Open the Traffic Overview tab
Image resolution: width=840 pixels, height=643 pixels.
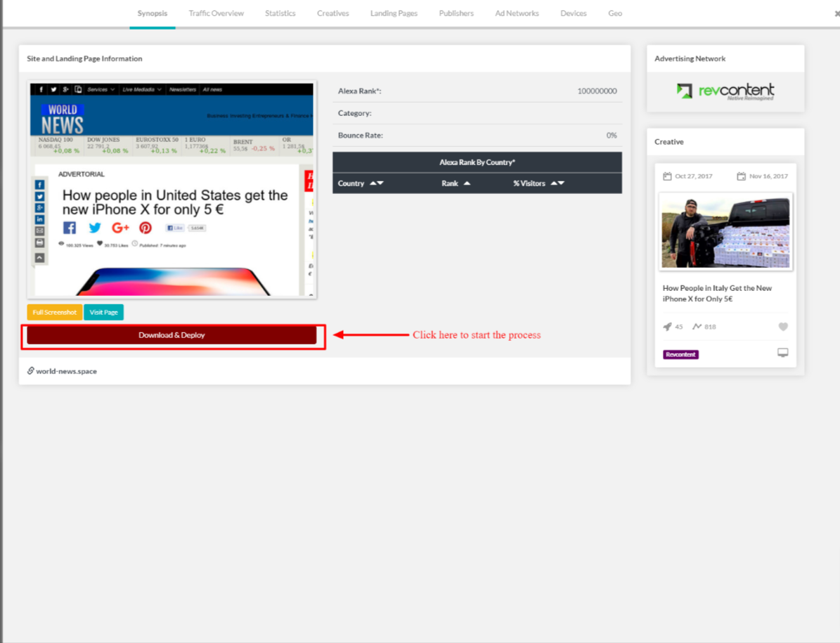tap(216, 13)
